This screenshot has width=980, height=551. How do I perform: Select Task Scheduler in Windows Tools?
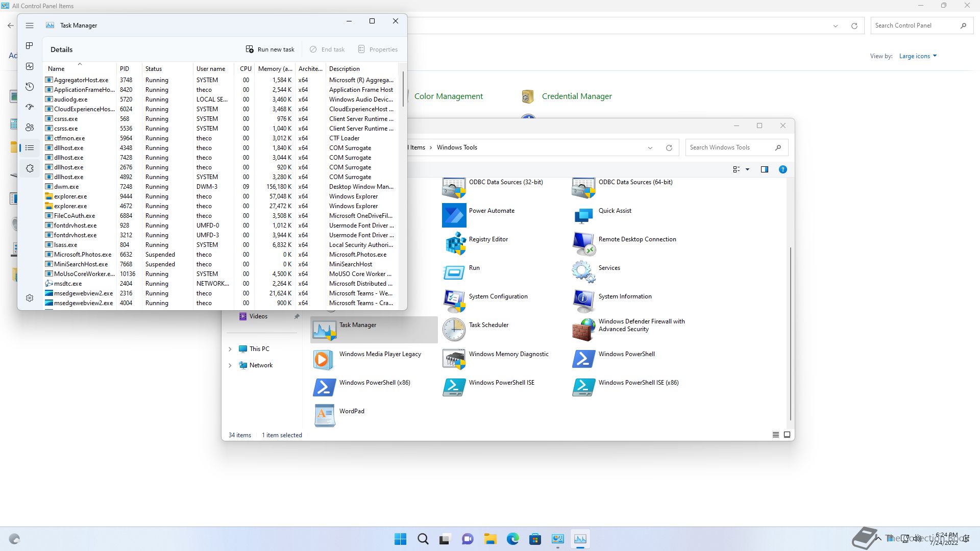476,329
